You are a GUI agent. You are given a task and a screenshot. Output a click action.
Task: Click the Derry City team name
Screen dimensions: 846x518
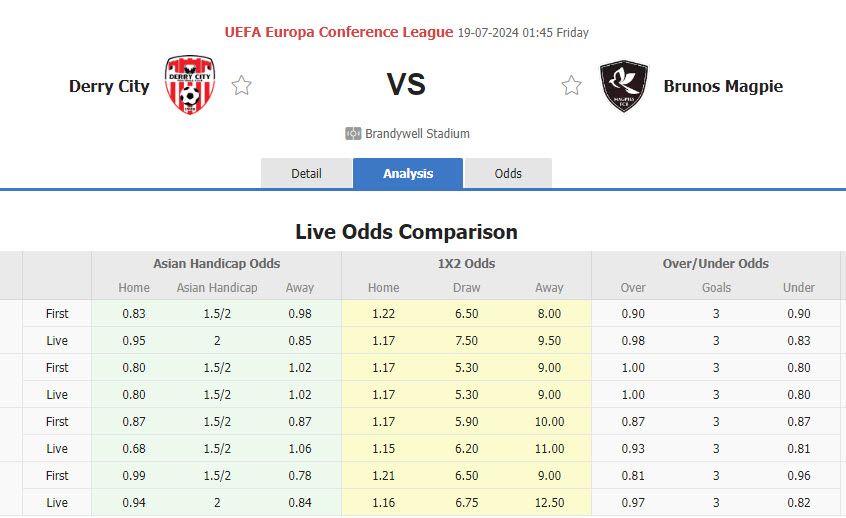point(109,86)
